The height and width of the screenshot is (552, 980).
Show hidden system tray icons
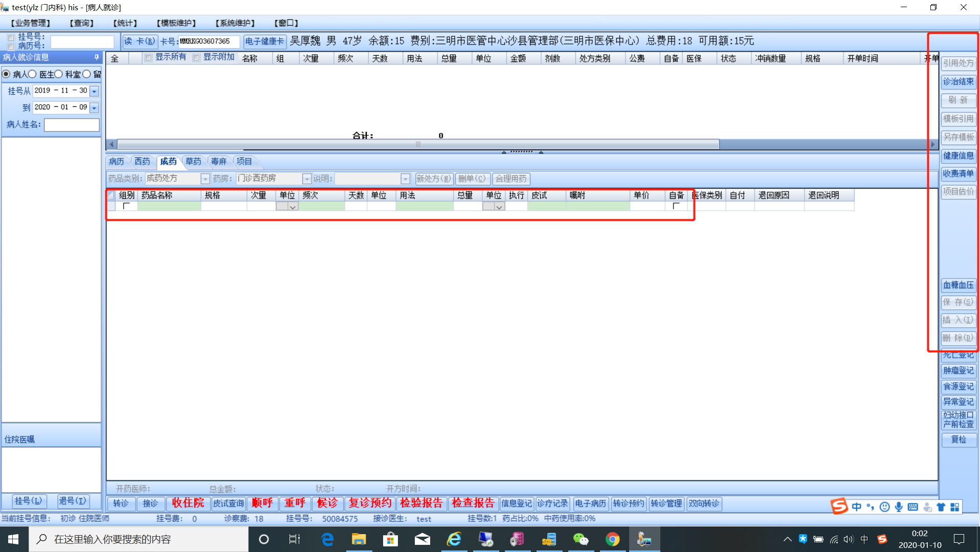(x=788, y=539)
